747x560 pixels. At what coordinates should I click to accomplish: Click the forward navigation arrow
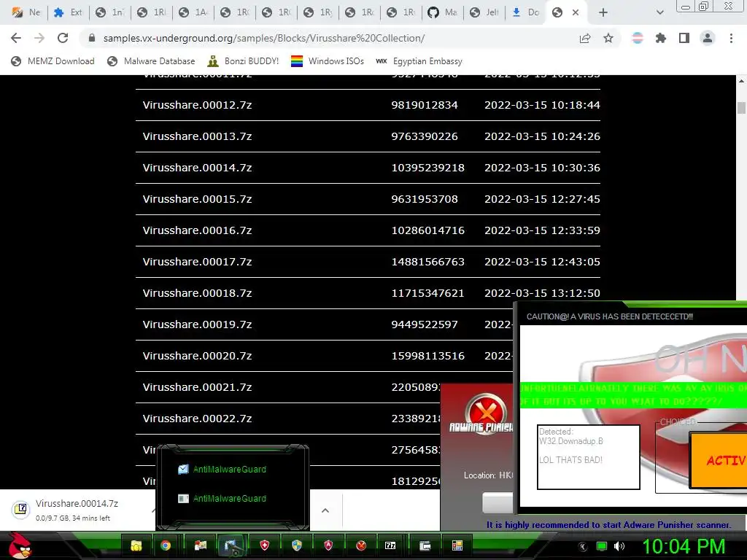[39, 38]
